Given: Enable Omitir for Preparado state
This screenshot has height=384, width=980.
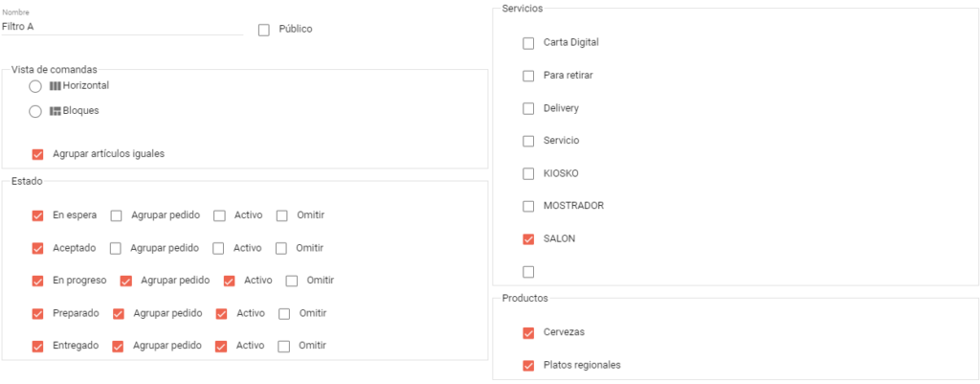Looking at the screenshot, I should click(x=284, y=313).
